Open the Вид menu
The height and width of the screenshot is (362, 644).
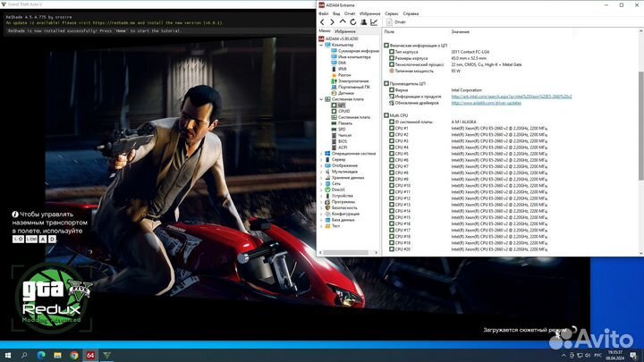(x=336, y=13)
